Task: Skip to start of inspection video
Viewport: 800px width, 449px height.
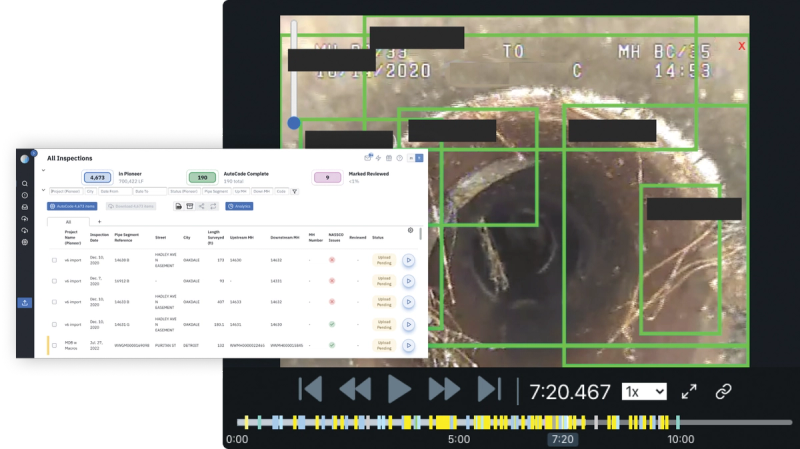Action: pyautogui.click(x=310, y=389)
